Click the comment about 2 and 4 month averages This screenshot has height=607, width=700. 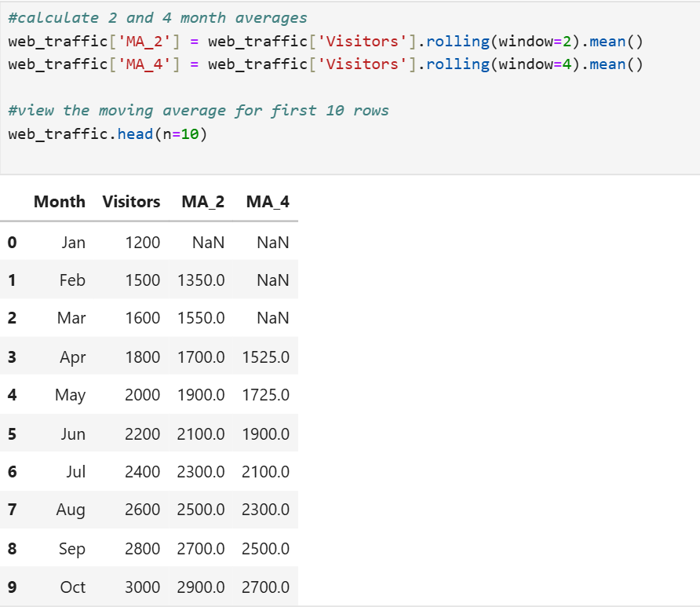[x=158, y=17]
